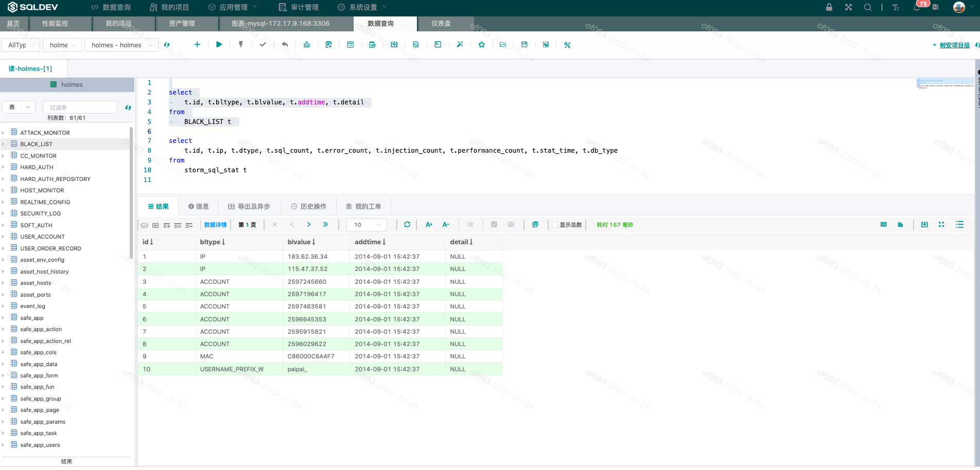Increase result font size with A+
Image resolution: width=980 pixels, height=470 pixels.
[429, 225]
